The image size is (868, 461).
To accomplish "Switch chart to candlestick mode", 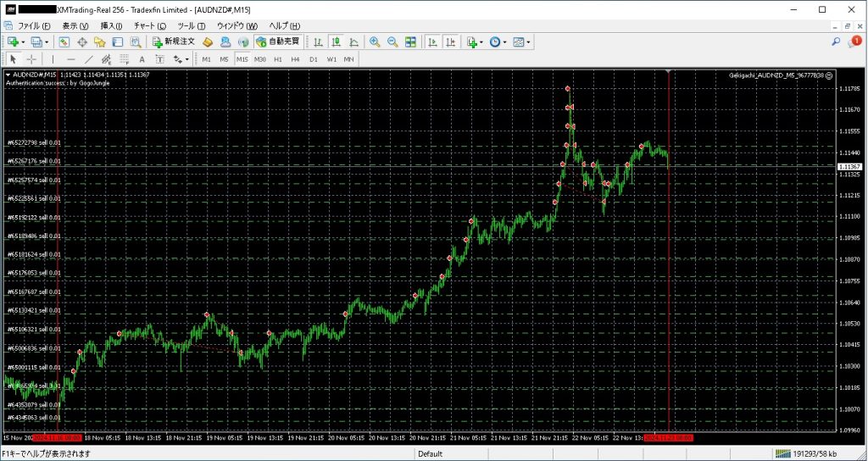I will tap(337, 42).
